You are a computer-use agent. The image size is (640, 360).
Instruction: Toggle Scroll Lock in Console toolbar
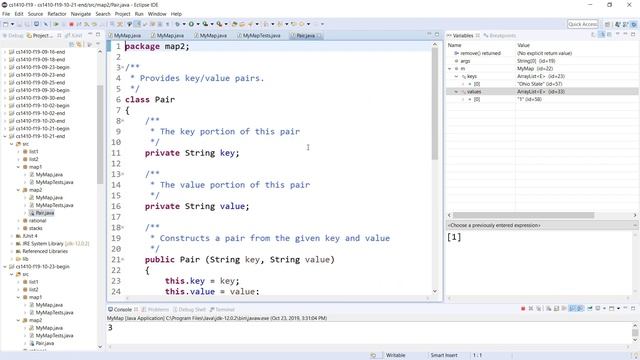tap(556, 309)
